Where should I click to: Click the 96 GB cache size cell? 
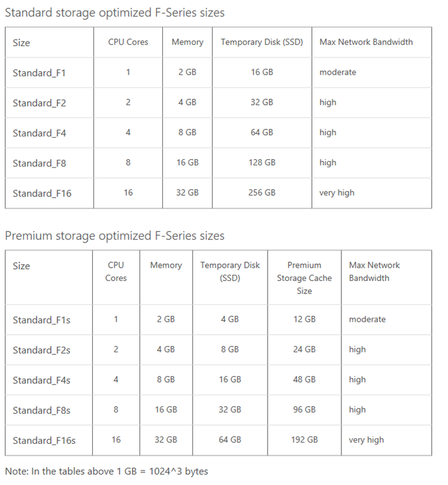pyautogui.click(x=304, y=409)
